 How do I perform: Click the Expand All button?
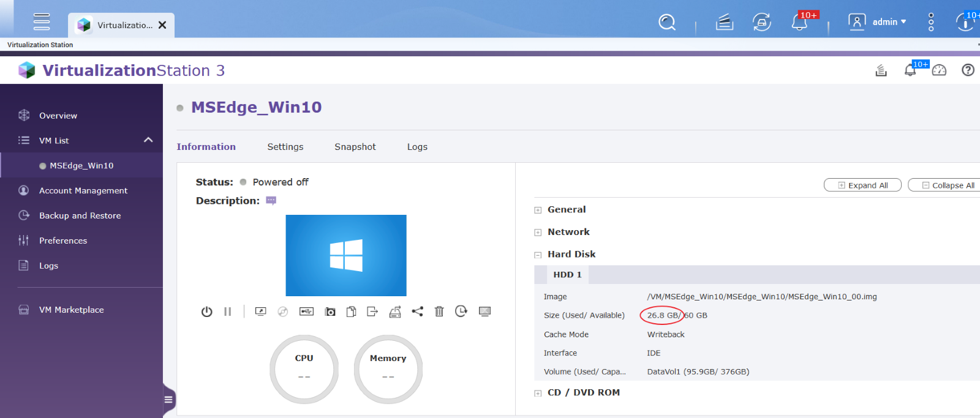[862, 185]
